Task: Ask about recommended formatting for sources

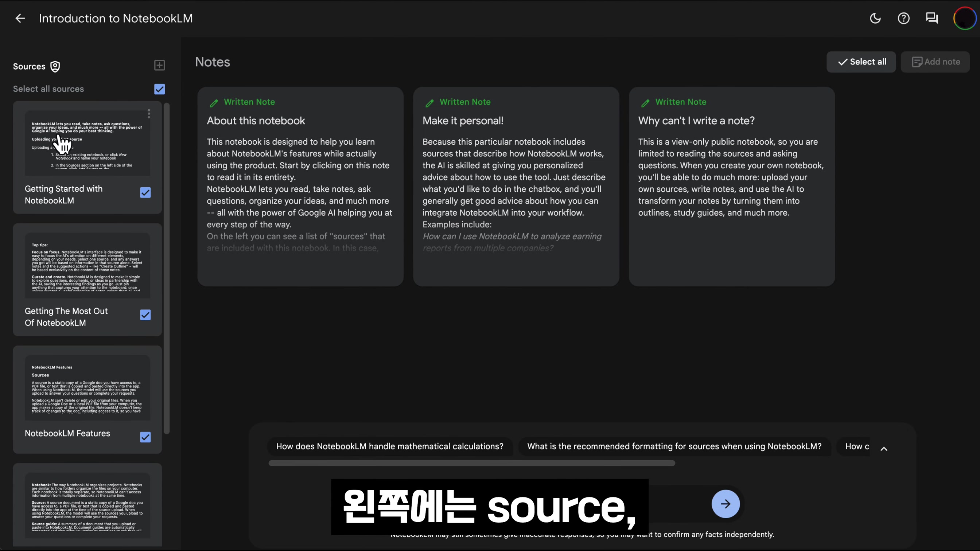Action: [x=674, y=446]
